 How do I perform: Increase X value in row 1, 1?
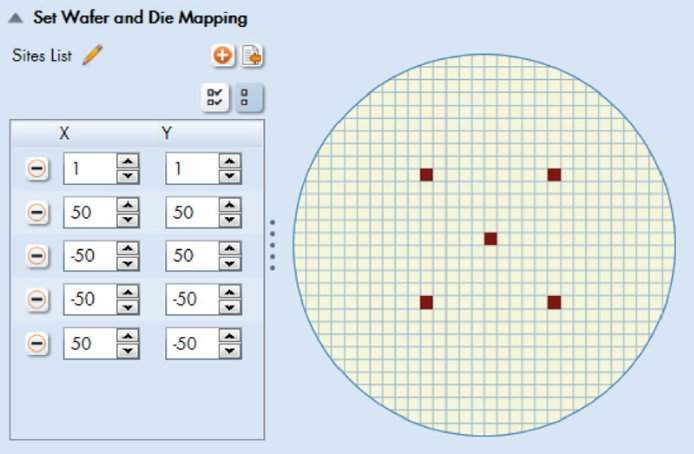128,161
